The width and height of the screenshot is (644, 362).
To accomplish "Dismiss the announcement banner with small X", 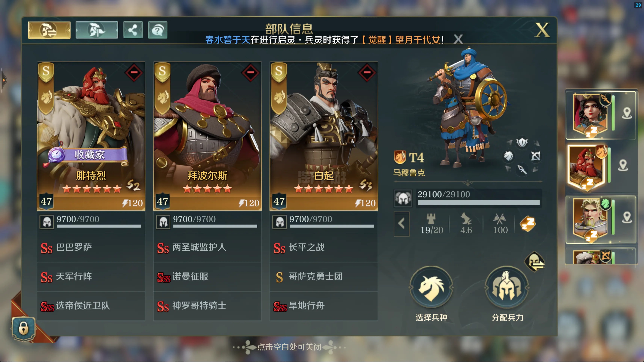I will point(458,39).
